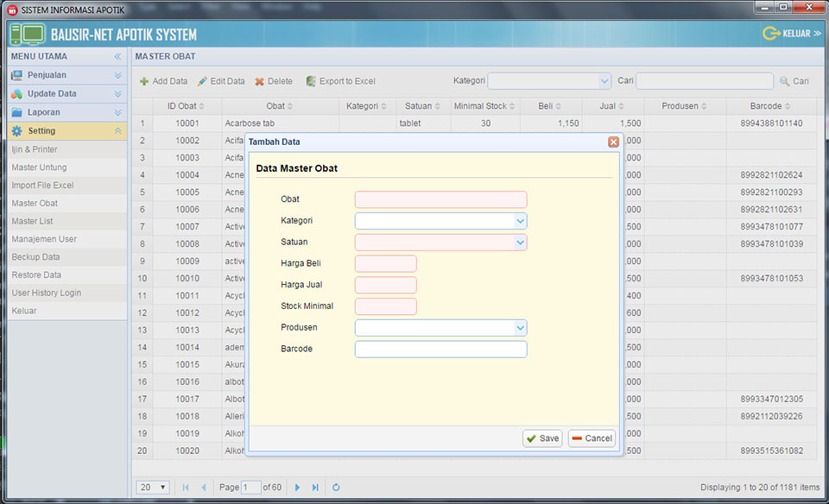Expand the Satuan dropdown list
The image size is (829, 504).
[520, 243]
